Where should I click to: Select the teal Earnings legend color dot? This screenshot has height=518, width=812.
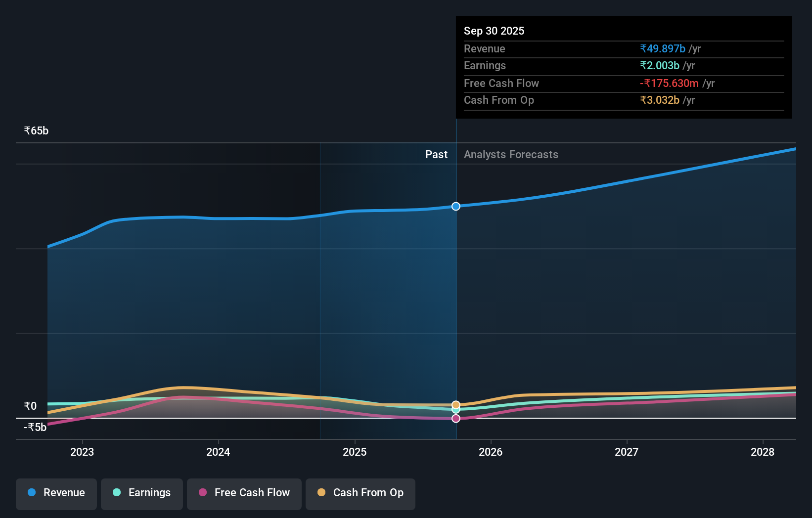(116, 493)
